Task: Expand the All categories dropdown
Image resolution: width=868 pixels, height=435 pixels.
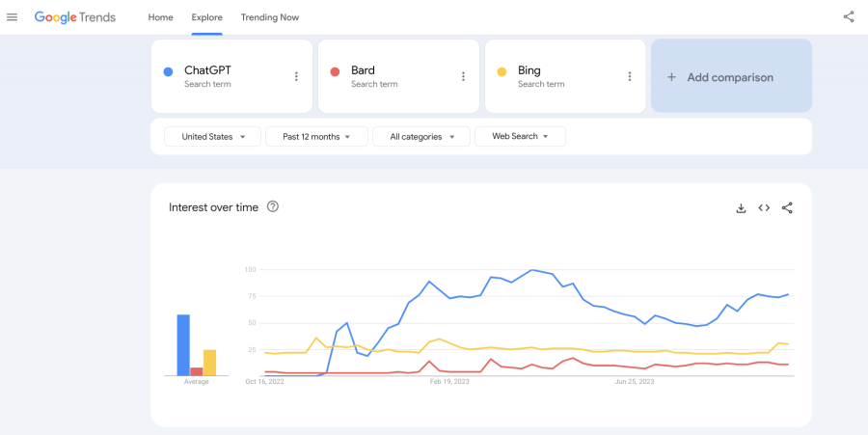Action: point(421,137)
